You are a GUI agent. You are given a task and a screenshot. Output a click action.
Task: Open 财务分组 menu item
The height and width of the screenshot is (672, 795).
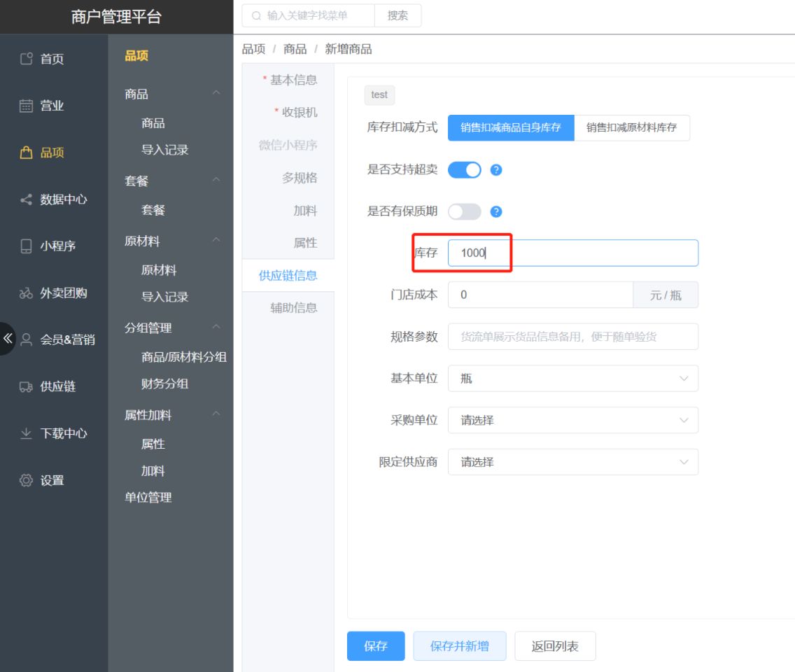click(164, 384)
